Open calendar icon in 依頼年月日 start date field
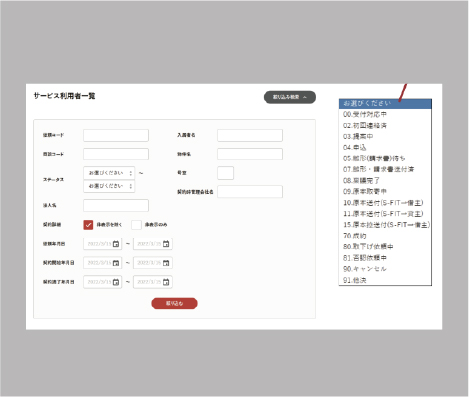This screenshot has height=397, width=469. click(116, 244)
